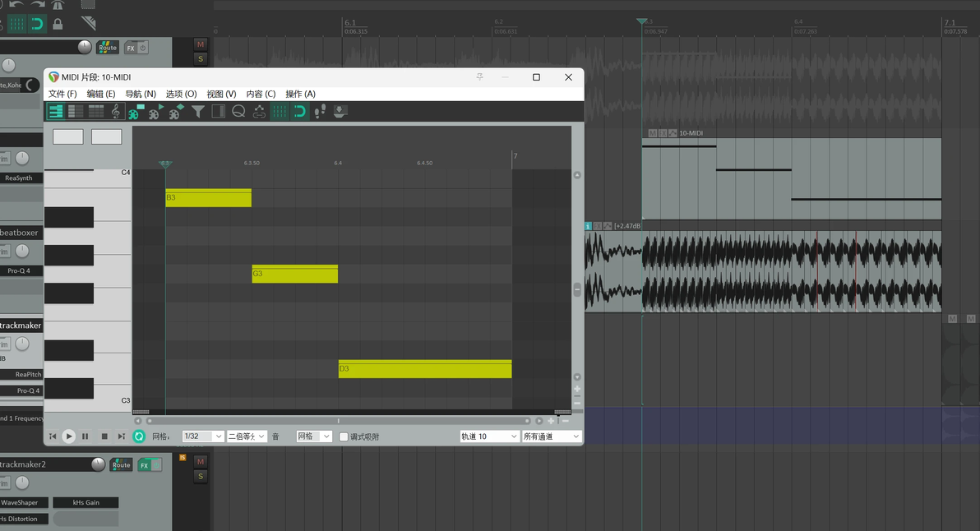Click the CC link chain icon
This screenshot has height=531, width=980.
tap(259, 111)
